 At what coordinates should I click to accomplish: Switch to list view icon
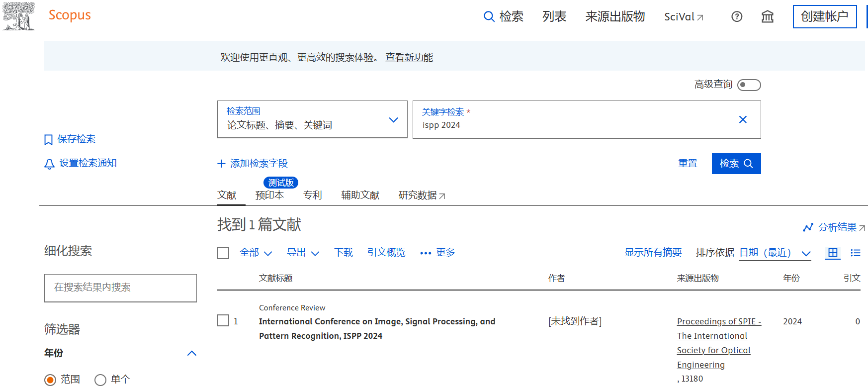856,253
